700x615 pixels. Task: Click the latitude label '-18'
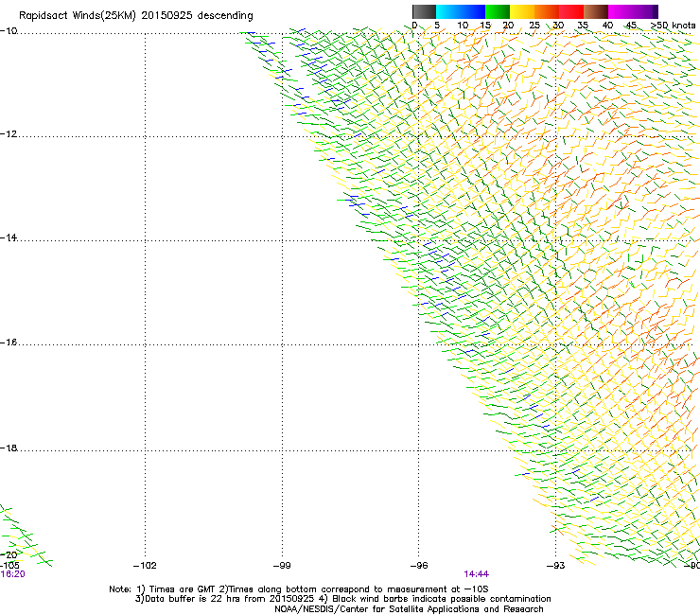pos(9,448)
